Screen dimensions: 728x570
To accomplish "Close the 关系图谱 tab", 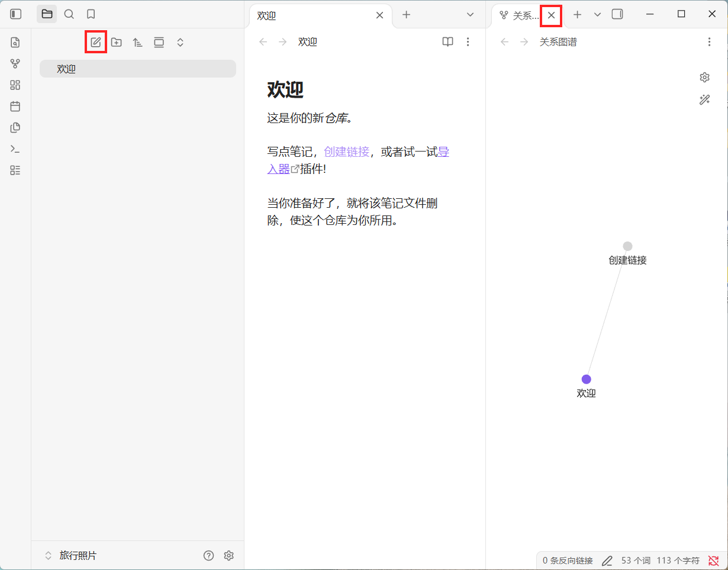I will (552, 15).
